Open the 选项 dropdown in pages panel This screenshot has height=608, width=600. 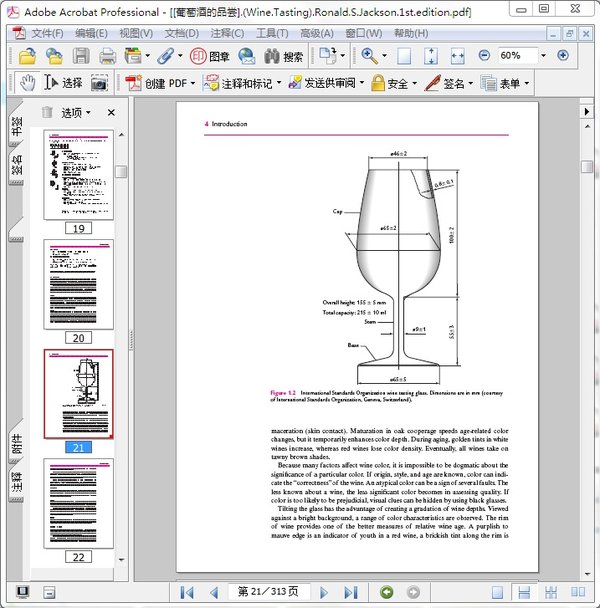tap(77, 113)
